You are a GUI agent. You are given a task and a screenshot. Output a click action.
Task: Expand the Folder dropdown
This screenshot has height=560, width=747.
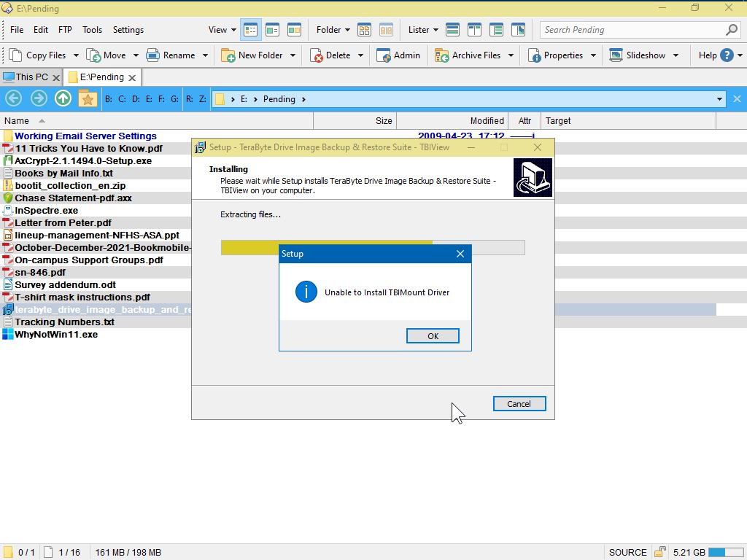coord(333,29)
